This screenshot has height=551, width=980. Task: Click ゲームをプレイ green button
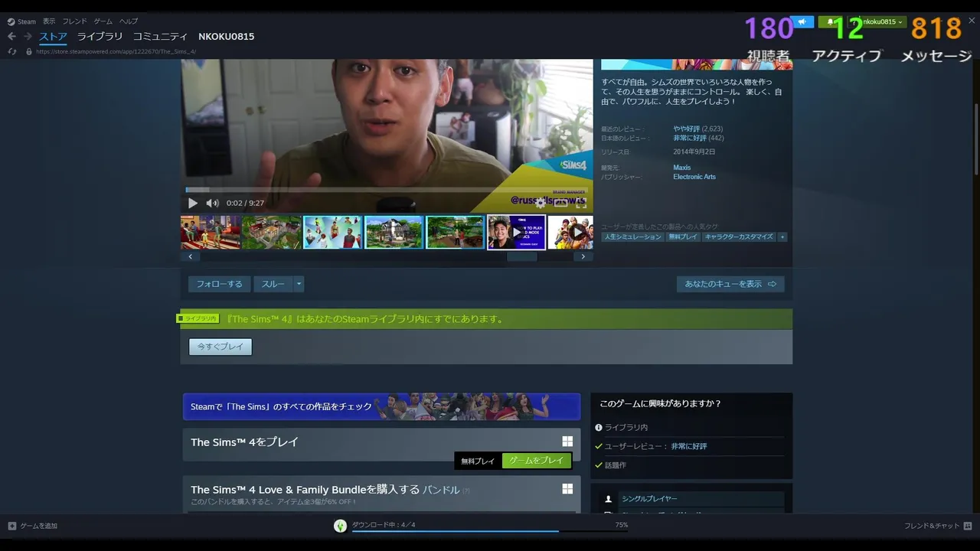coord(536,461)
